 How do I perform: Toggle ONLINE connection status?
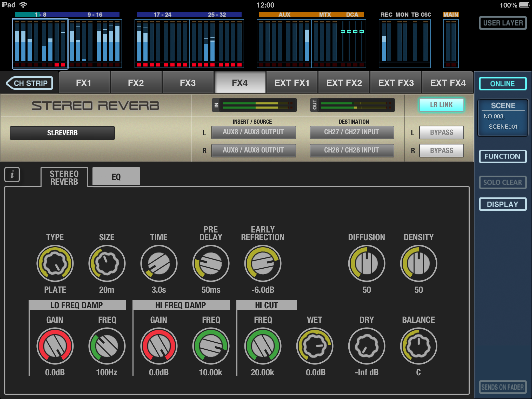[502, 84]
